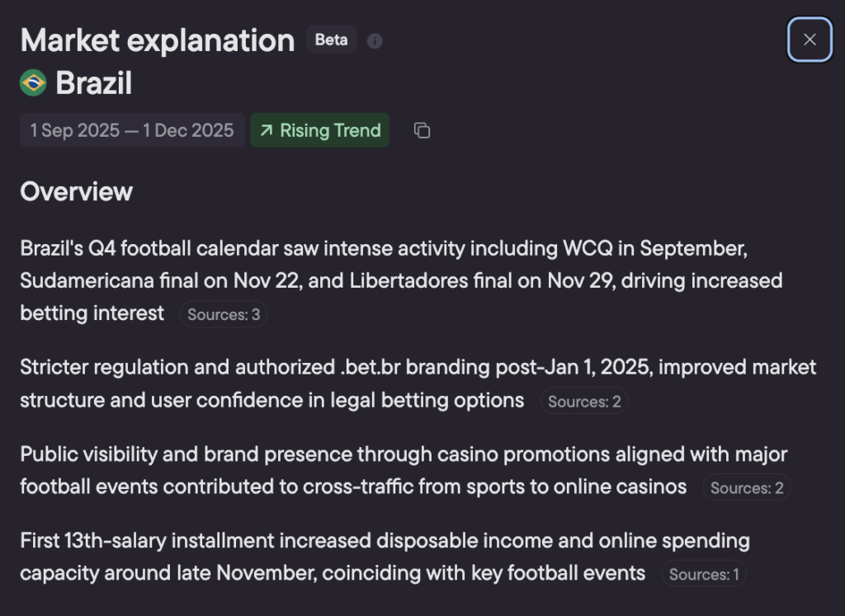845x616 pixels.
Task: Select the 1 Sep 2025 — 1 Dec 2025 date range
Action: pos(132,130)
